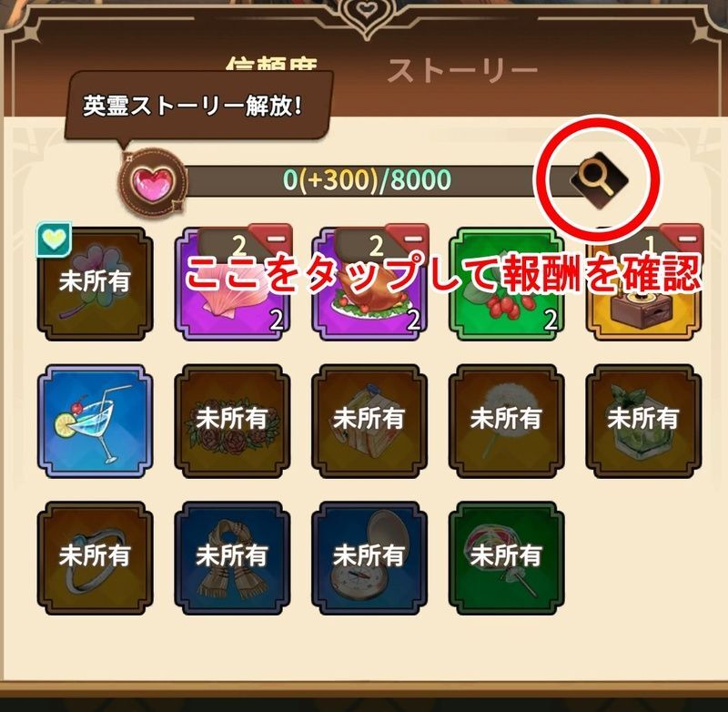This screenshot has height=712, width=728.
Task: Select the unowned compass item
Action: point(369,558)
